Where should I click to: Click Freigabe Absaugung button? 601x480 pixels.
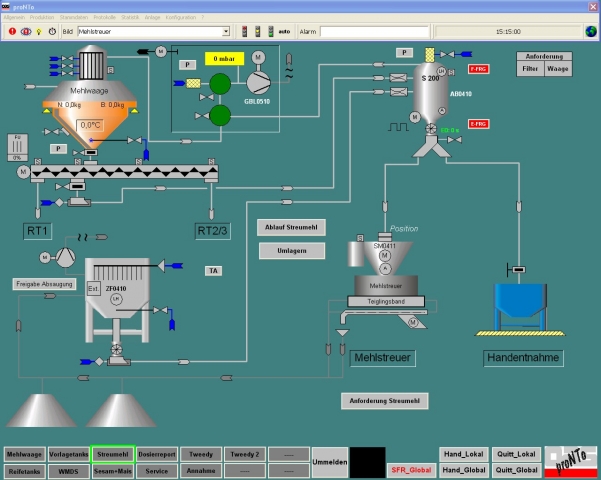(44, 284)
